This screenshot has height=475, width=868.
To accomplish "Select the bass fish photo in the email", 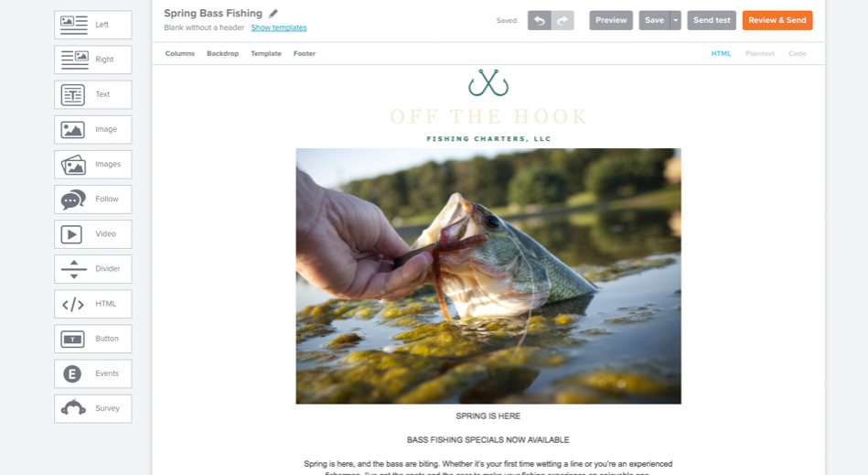I will [x=488, y=275].
